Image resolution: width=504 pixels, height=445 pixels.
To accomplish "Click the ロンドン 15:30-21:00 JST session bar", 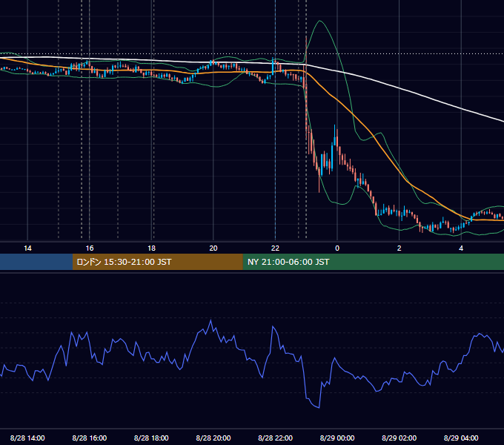I will [x=157, y=262].
